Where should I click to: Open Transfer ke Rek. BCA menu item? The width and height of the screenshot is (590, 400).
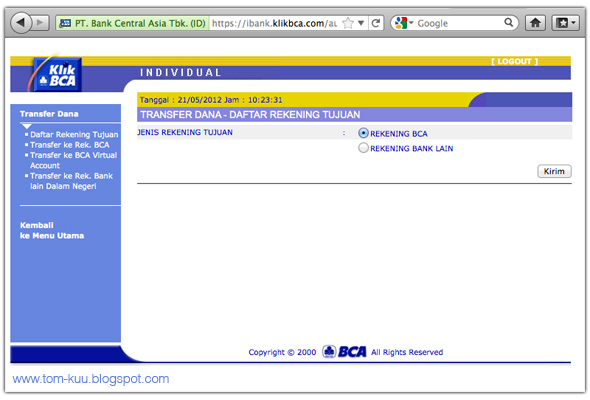[70, 145]
